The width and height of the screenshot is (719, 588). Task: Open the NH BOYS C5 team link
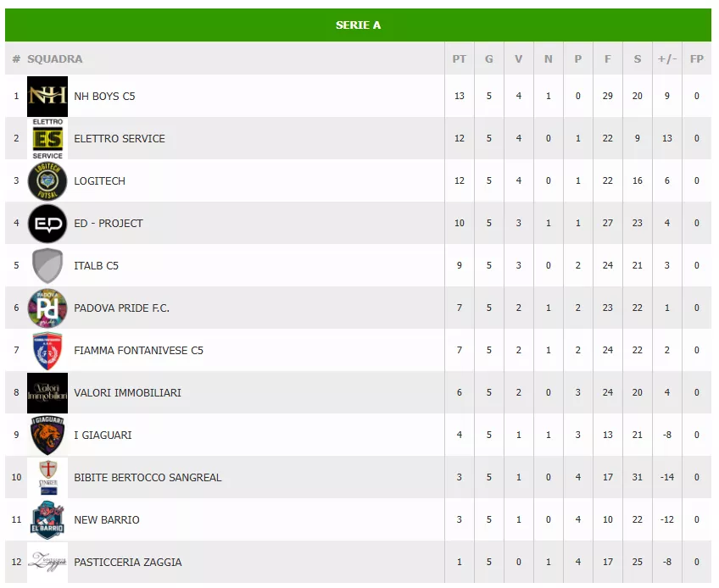(x=104, y=96)
